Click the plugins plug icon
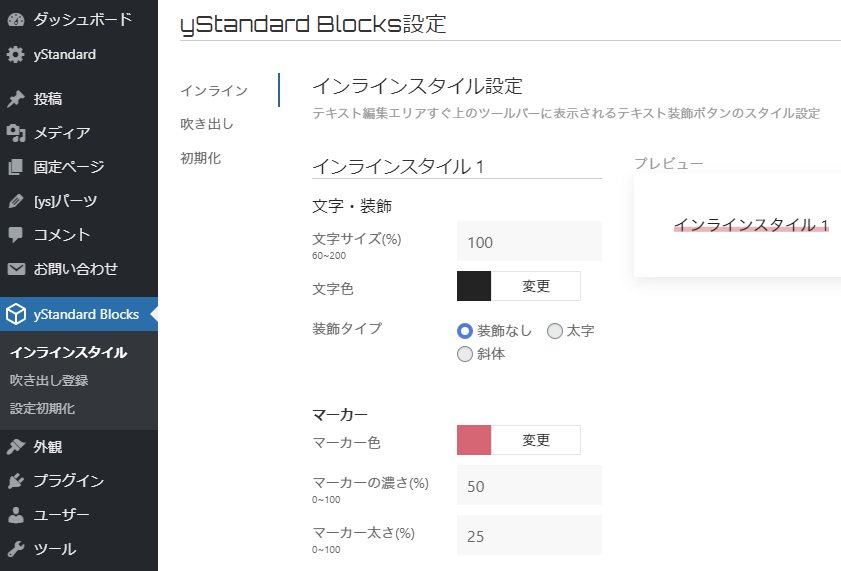 (16, 481)
